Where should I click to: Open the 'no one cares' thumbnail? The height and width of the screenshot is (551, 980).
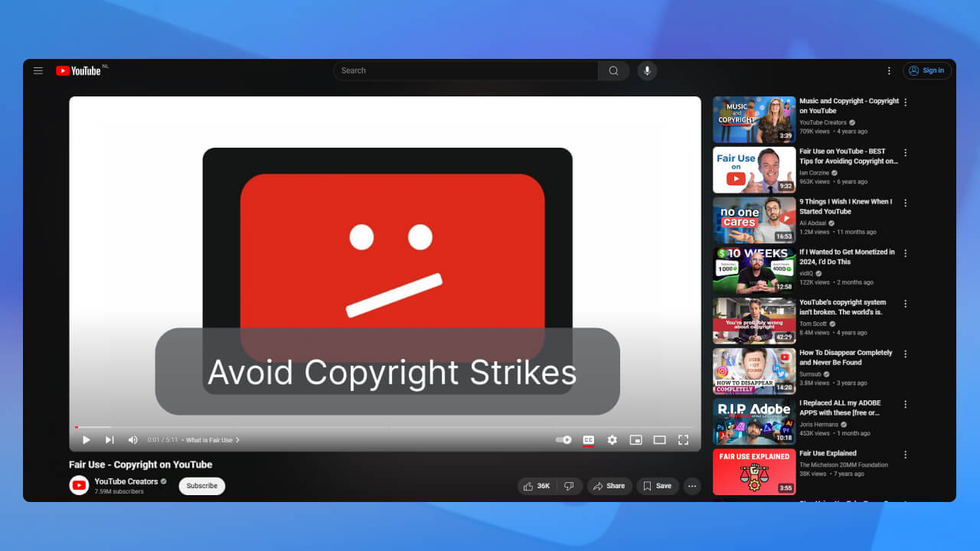754,220
